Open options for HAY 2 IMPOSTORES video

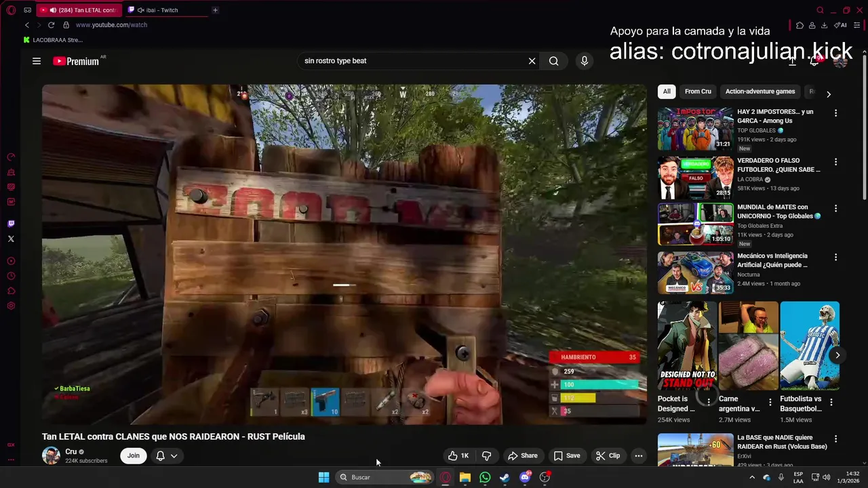pos(835,113)
